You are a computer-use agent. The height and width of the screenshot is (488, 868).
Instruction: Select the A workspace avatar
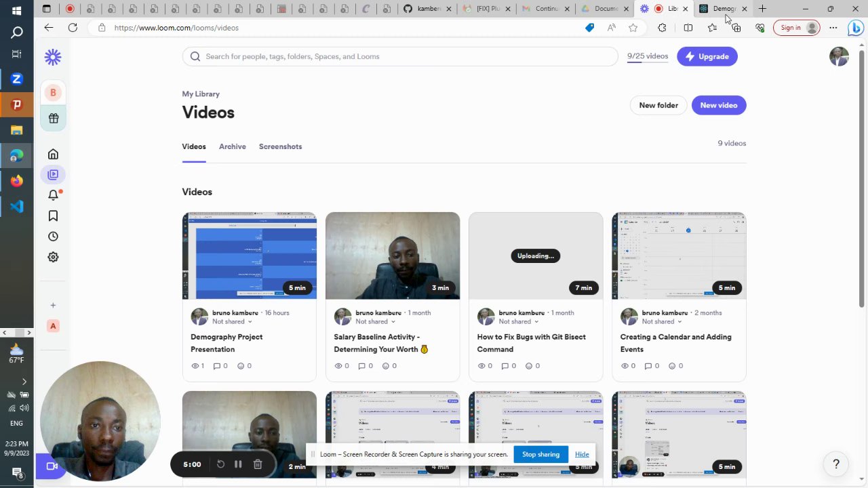click(x=53, y=326)
